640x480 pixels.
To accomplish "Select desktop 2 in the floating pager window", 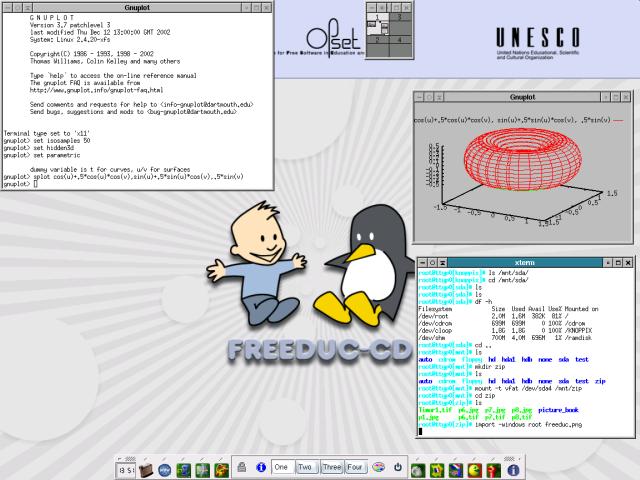I will (x=378, y=46).
